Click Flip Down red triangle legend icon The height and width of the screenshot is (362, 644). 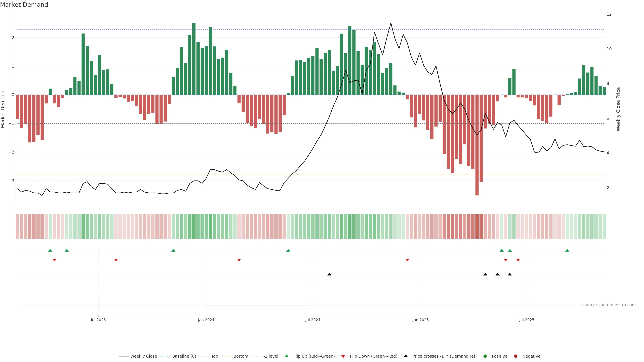click(x=343, y=356)
